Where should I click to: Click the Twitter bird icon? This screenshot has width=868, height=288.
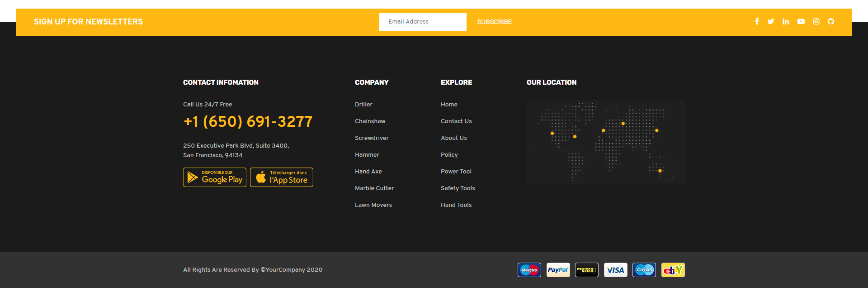[771, 21]
